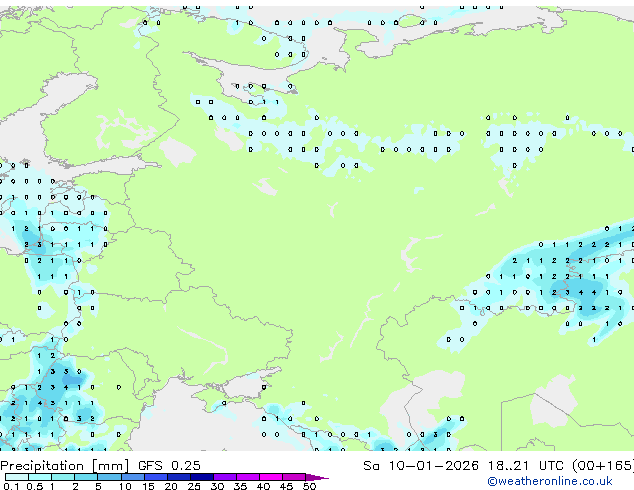The height and width of the screenshot is (490, 634).
Task: Pick the 15–20 mm blue legend swatch
Action: (156, 477)
